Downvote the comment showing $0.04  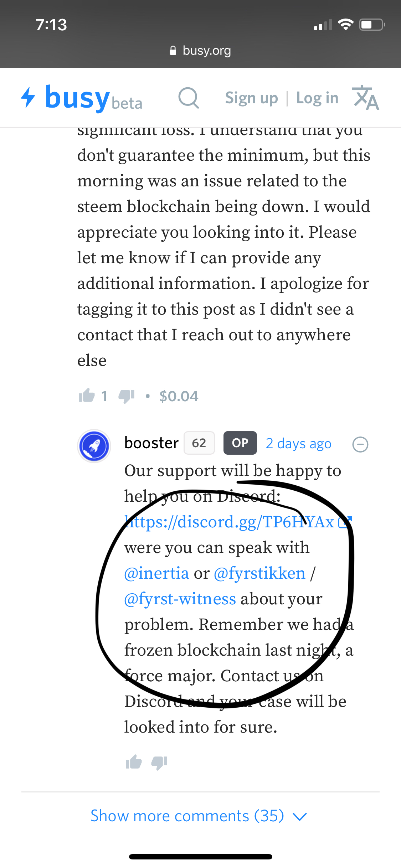click(x=127, y=396)
